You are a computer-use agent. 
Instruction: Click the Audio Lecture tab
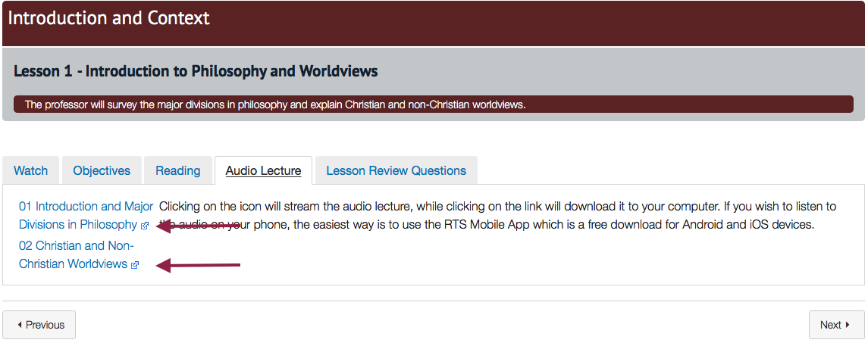[x=263, y=170]
